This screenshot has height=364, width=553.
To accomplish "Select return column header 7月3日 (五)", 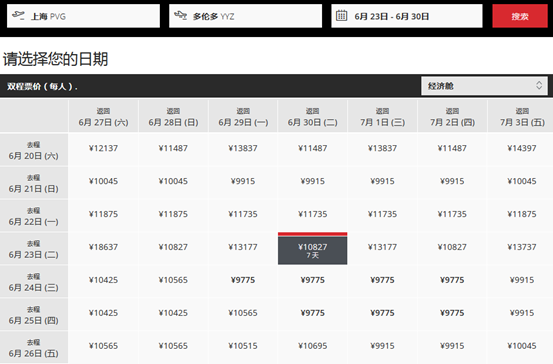I will (x=521, y=116).
